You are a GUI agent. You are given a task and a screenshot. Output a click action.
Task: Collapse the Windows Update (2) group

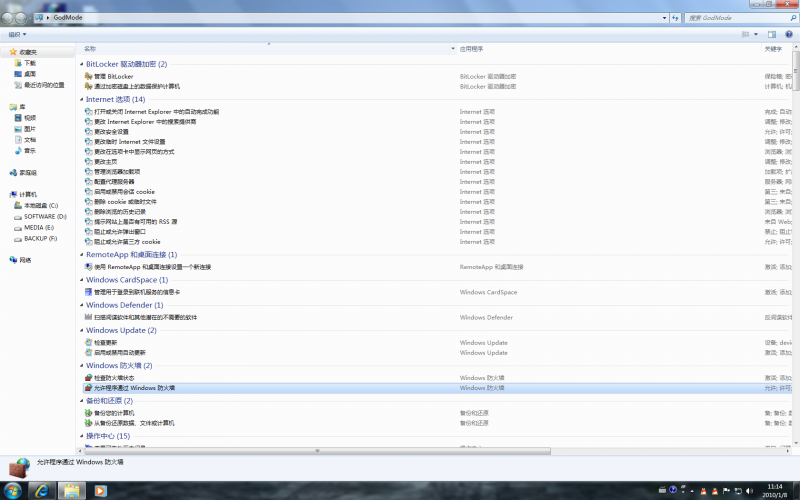pyautogui.click(x=82, y=331)
